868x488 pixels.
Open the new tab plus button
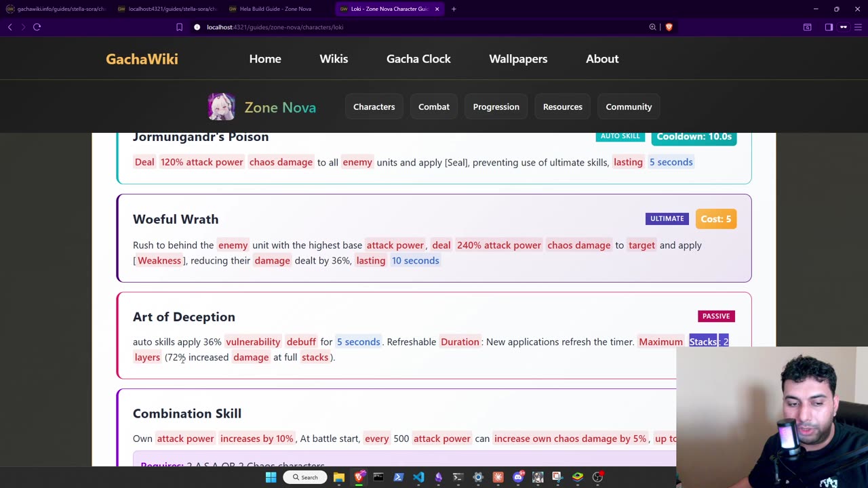454,9
